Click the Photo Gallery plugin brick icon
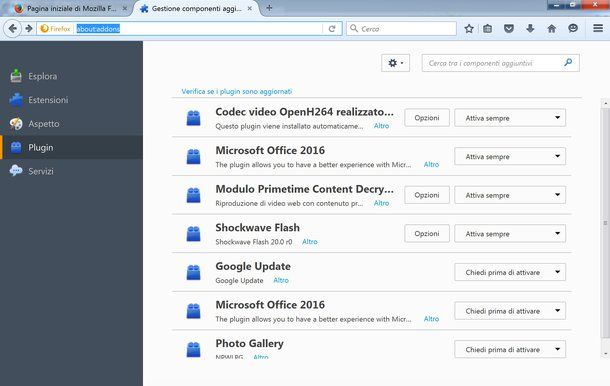The height and width of the screenshot is (386, 610). [x=193, y=349]
